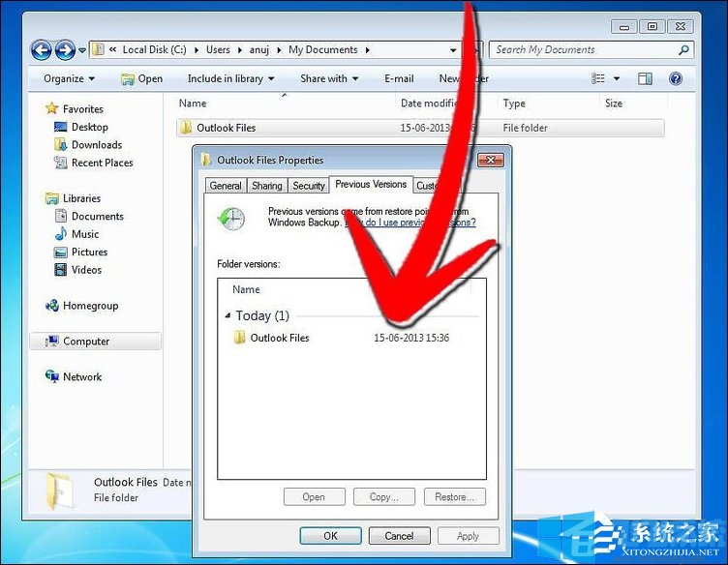The width and height of the screenshot is (728, 565).
Task: Switch to the Security tab
Action: click(308, 186)
